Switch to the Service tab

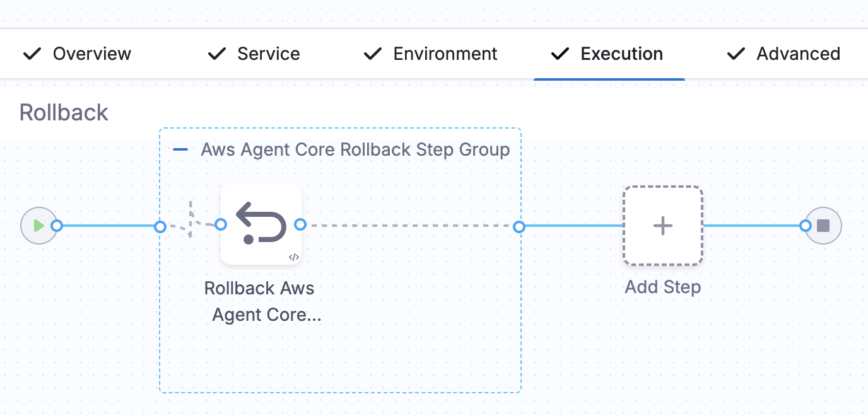254,54
